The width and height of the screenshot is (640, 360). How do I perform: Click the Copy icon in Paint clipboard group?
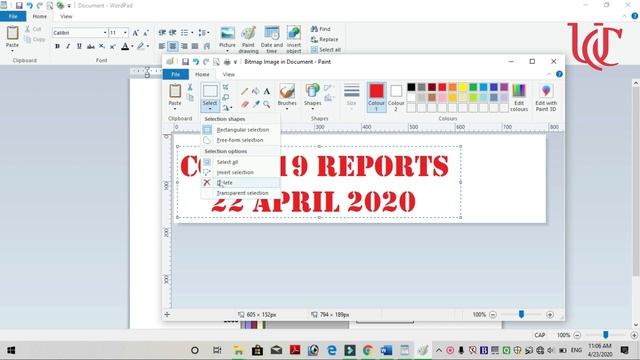[x=190, y=97]
